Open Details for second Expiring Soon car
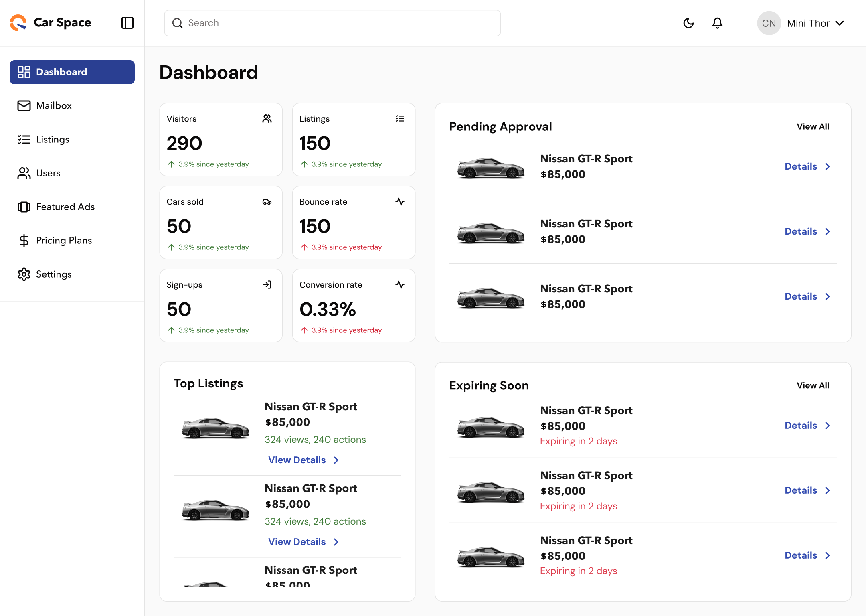Image resolution: width=866 pixels, height=616 pixels. (x=801, y=491)
